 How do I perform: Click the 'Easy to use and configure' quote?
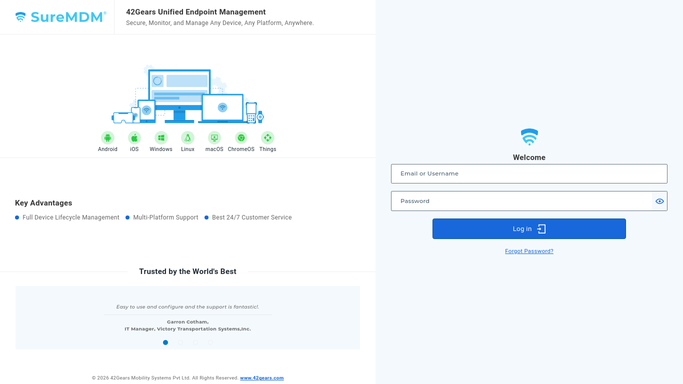188,307
